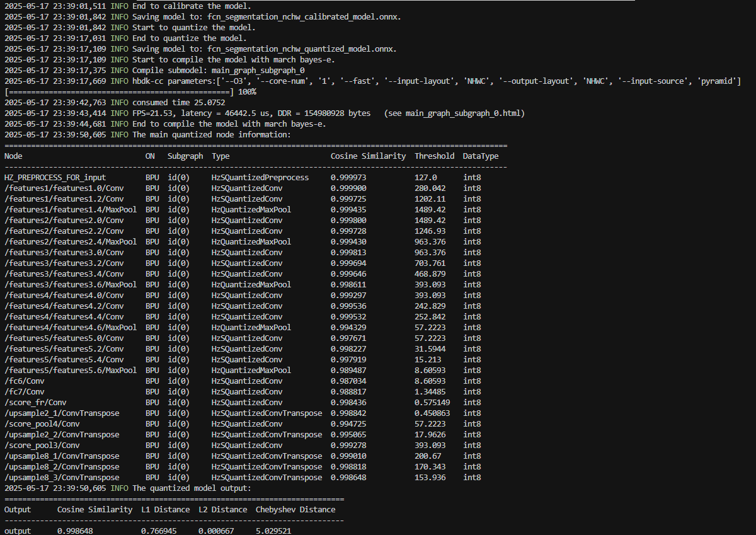Select the /score_fr/Conv node name
This screenshot has width=756, height=535.
[x=35, y=403]
